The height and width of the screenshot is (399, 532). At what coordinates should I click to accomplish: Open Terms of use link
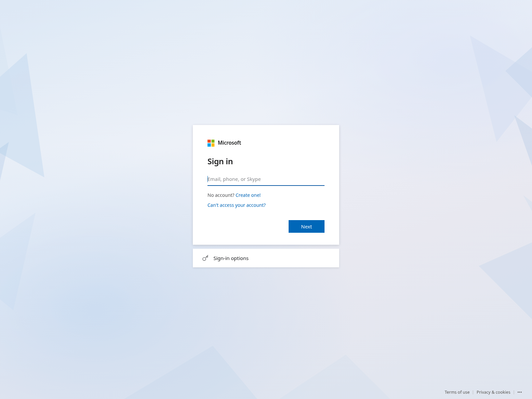(x=457, y=392)
